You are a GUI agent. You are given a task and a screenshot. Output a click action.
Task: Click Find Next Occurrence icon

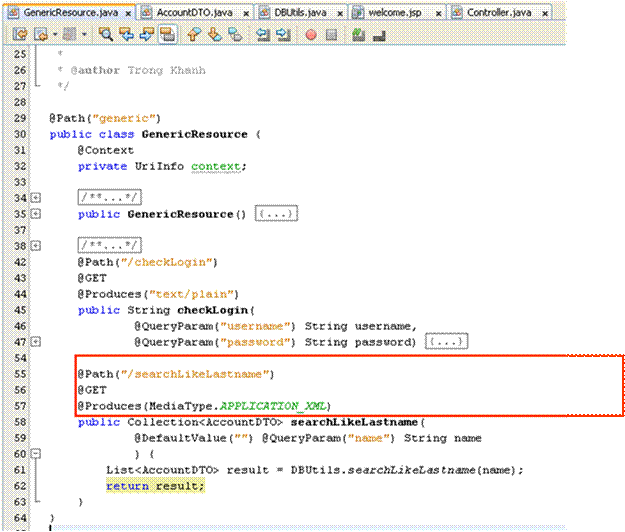[x=147, y=35]
